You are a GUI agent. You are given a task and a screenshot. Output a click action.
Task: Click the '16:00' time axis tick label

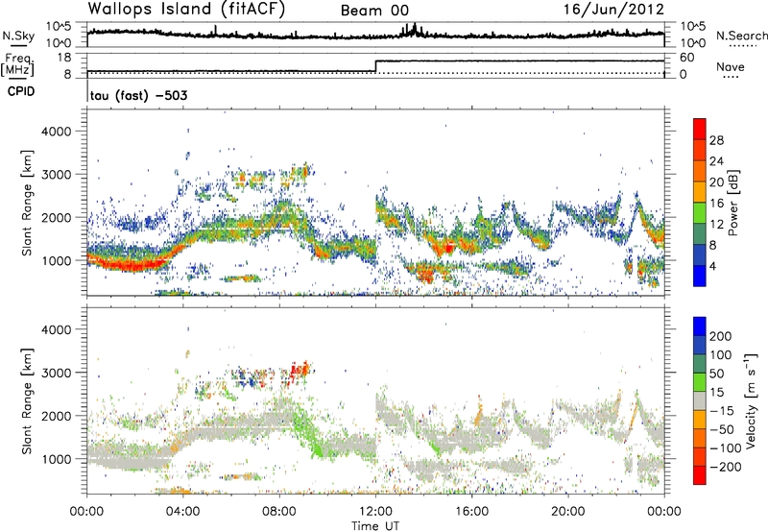[x=471, y=512]
